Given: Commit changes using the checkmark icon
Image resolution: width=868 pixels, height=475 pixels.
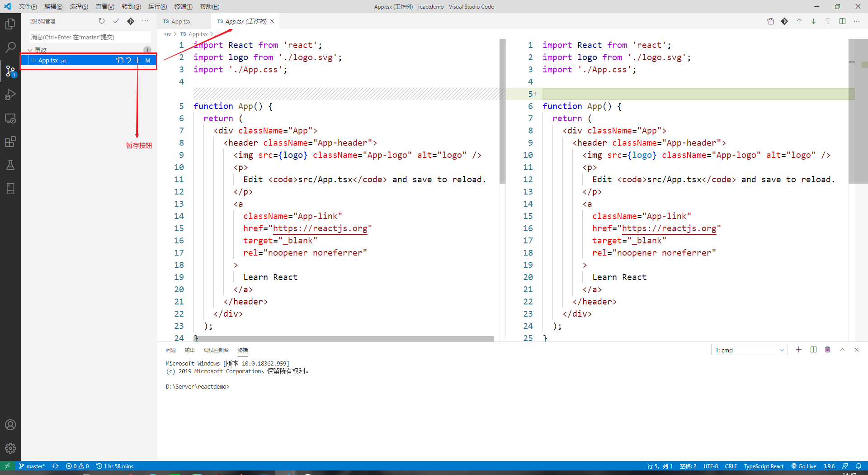Looking at the screenshot, I should point(116,21).
